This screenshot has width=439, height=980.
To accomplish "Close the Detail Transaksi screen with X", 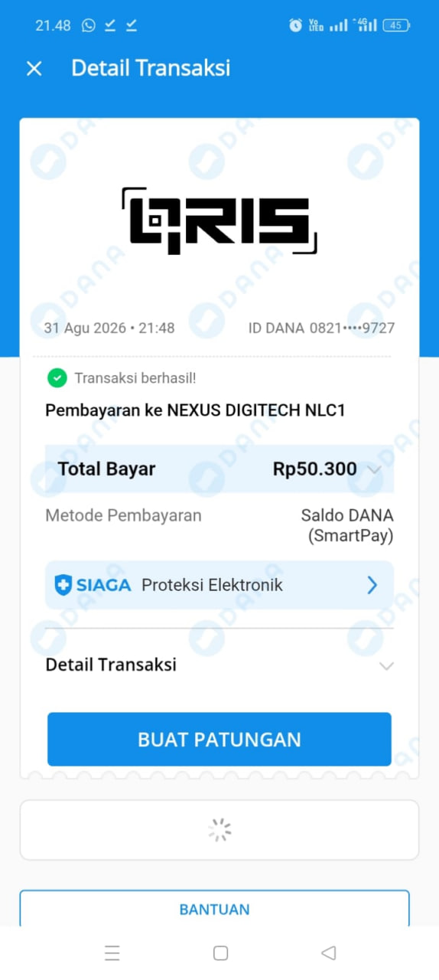I will [34, 68].
